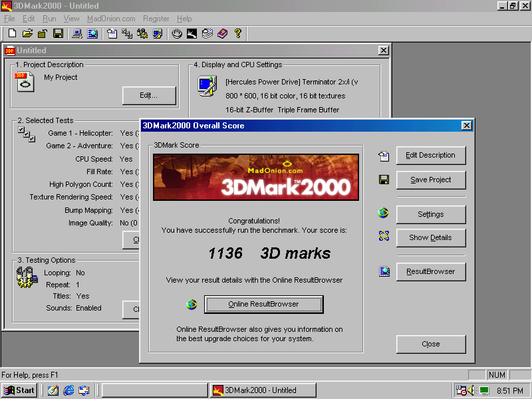Screen dimensions: 532x399
Task: Click the Display and CPU Settings monitor icon
Action: tap(207, 86)
